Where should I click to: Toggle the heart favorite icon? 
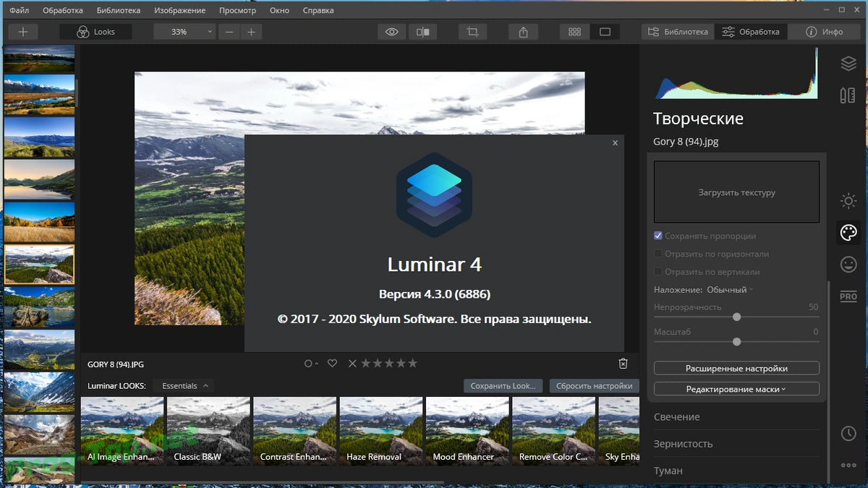[x=332, y=364]
